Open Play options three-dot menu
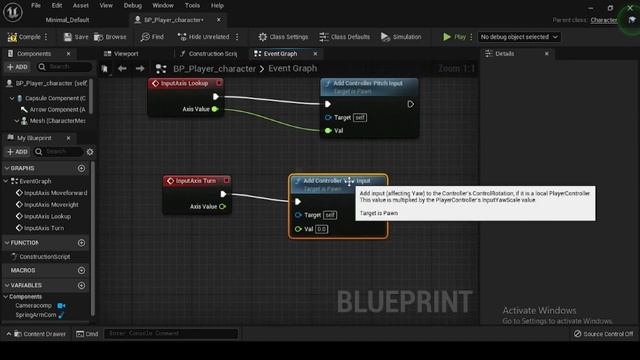640x360 pixels. click(x=471, y=37)
